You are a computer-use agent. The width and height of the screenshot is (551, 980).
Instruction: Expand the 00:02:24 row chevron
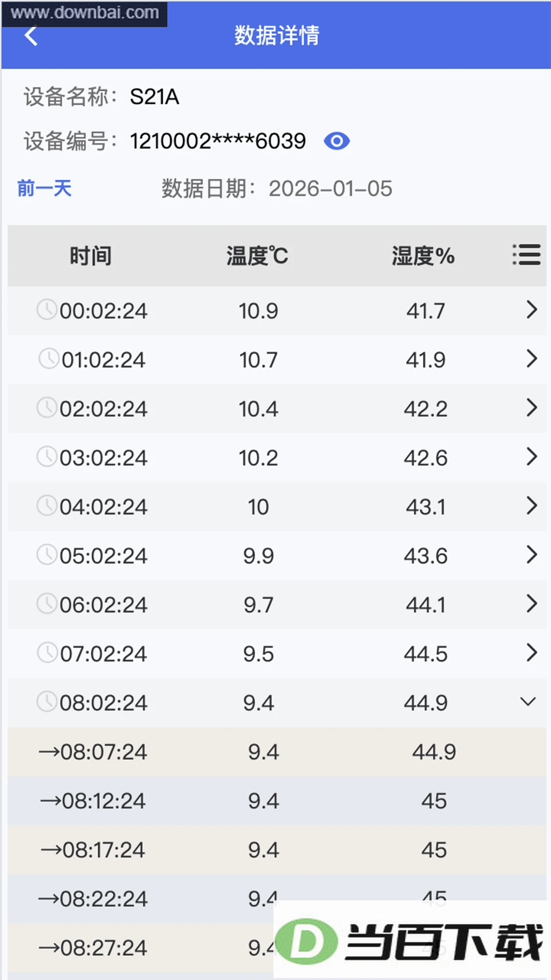[532, 310]
